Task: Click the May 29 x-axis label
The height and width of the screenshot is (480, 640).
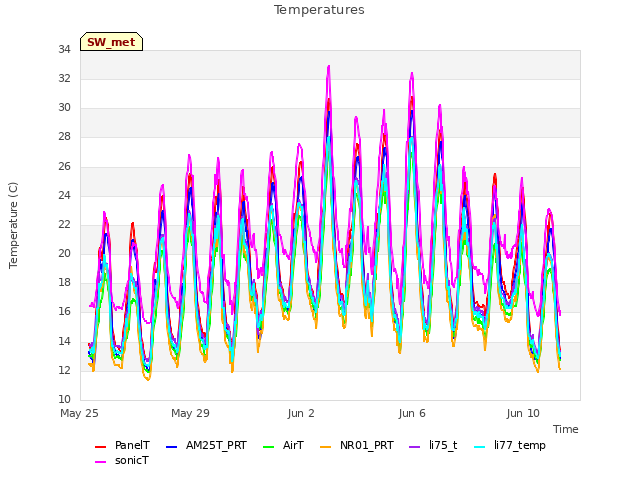Action: [x=190, y=413]
